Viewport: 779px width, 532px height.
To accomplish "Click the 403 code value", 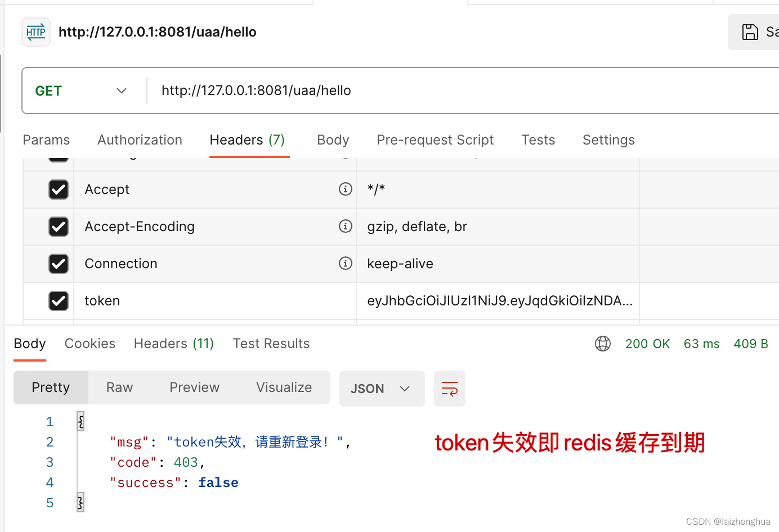I will coord(186,462).
